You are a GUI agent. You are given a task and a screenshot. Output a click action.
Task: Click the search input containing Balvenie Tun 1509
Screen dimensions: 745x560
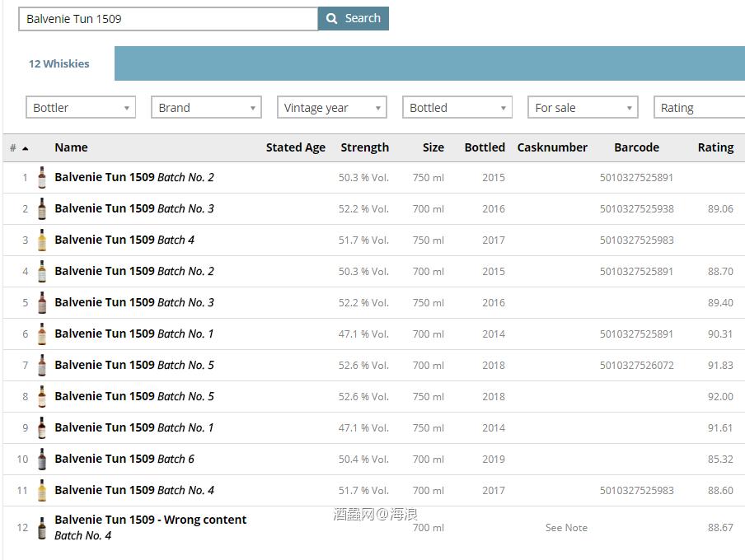[x=168, y=19]
